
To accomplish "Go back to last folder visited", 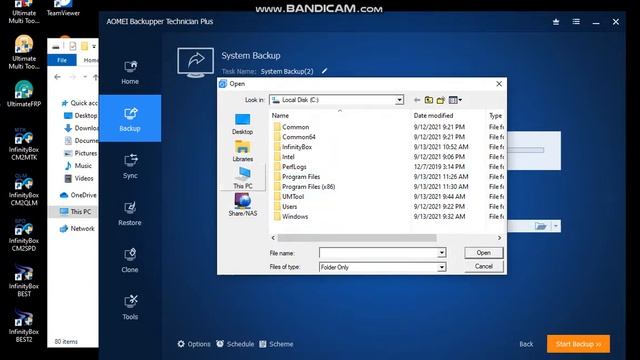I will coord(417,100).
